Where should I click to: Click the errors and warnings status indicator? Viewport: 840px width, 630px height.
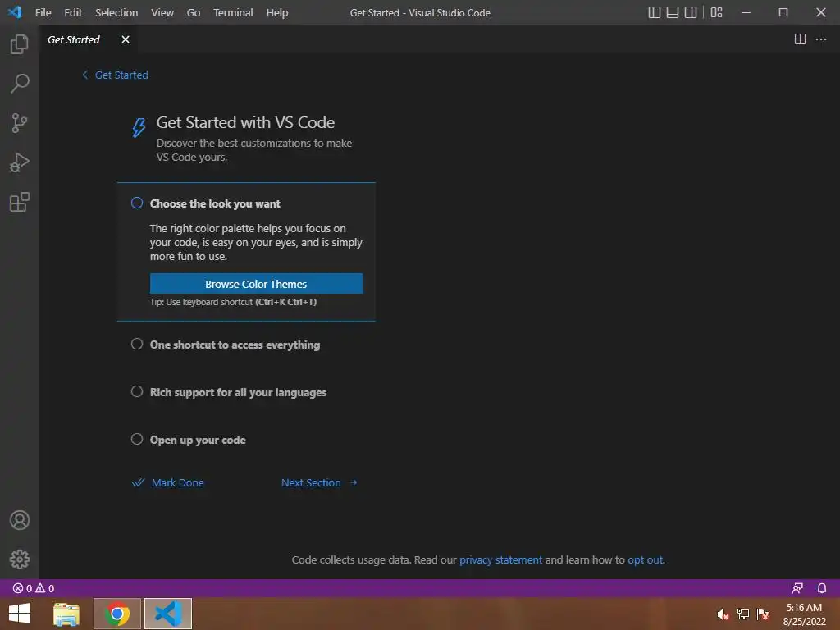tap(33, 588)
